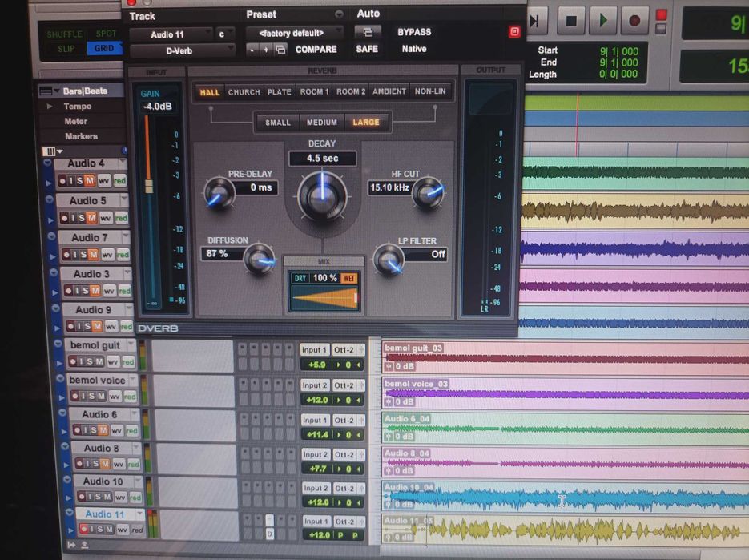Open plug-in automation enable window icon under Auto
The image size is (749, 560).
(x=368, y=32)
